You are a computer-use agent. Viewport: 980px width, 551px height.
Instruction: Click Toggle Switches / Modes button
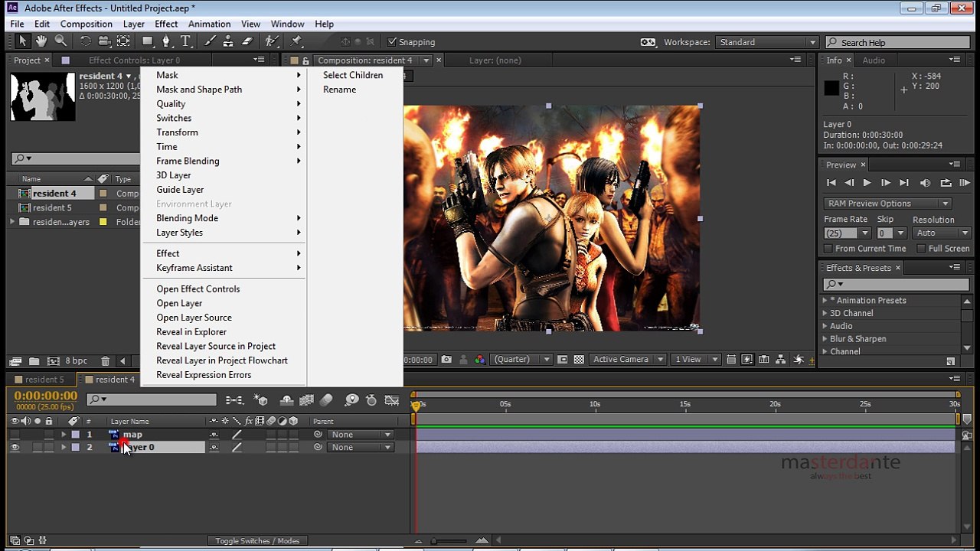257,541
